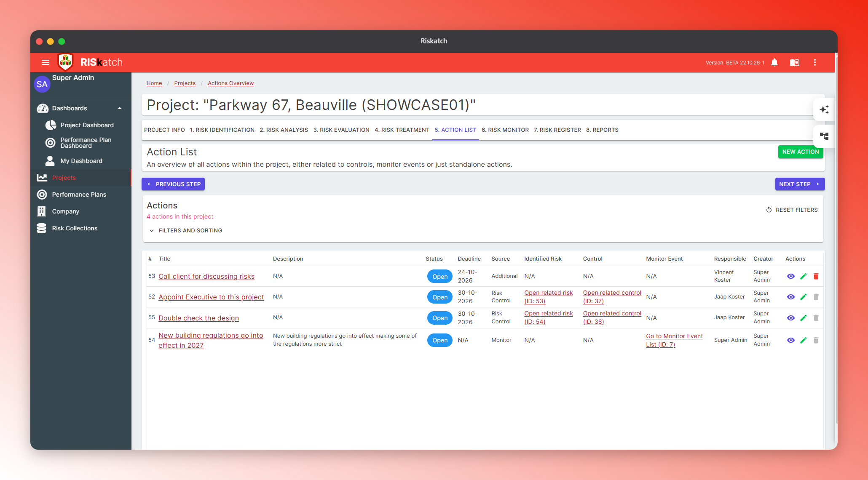The height and width of the screenshot is (480, 868).
Task: Edit action 52 with pencil icon
Action: [x=804, y=297]
